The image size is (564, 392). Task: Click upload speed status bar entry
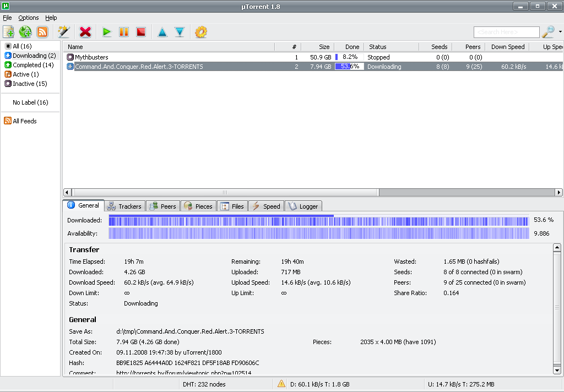461,384
